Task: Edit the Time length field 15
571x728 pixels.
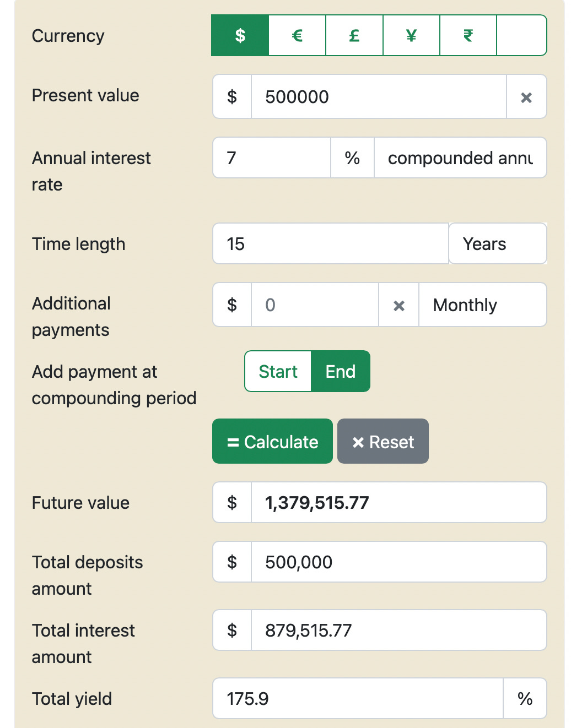Action: point(331,244)
